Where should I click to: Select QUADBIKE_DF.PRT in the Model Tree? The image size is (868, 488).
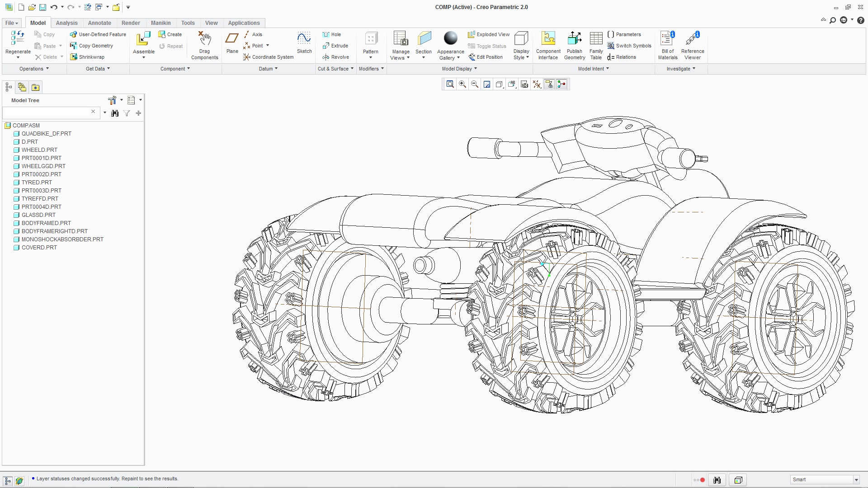46,134
